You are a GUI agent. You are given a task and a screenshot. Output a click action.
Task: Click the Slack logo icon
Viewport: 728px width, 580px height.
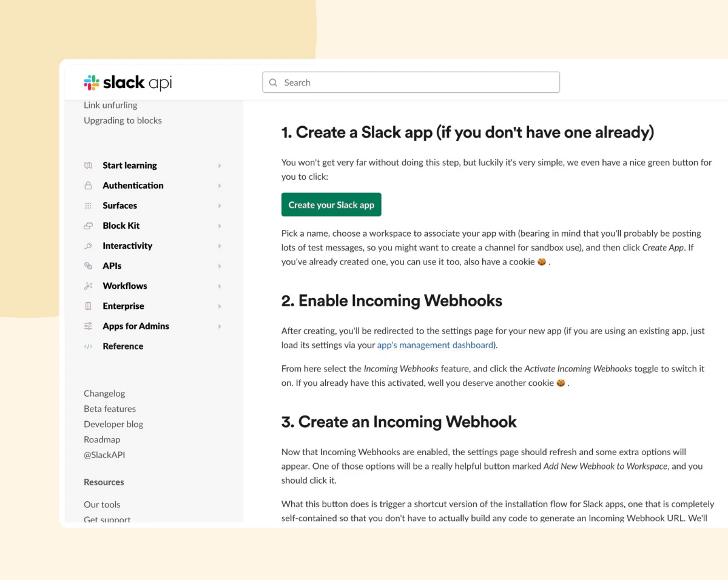[90, 82]
